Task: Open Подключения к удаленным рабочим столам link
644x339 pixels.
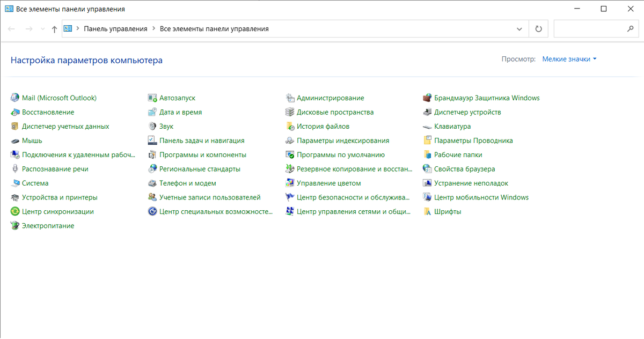Action: point(78,154)
